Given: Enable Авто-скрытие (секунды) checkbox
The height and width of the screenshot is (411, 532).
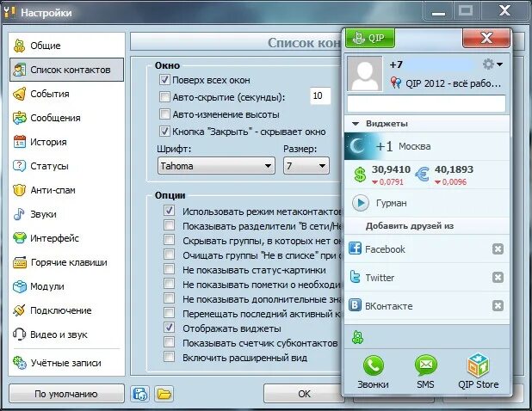Looking at the screenshot, I should (x=164, y=97).
